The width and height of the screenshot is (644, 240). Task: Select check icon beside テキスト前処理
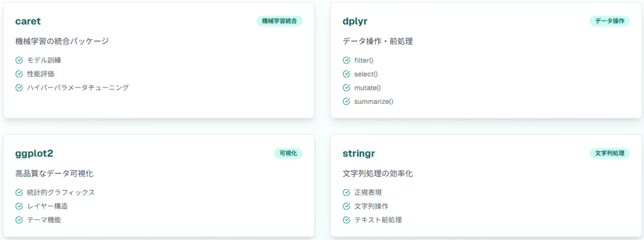click(347, 220)
